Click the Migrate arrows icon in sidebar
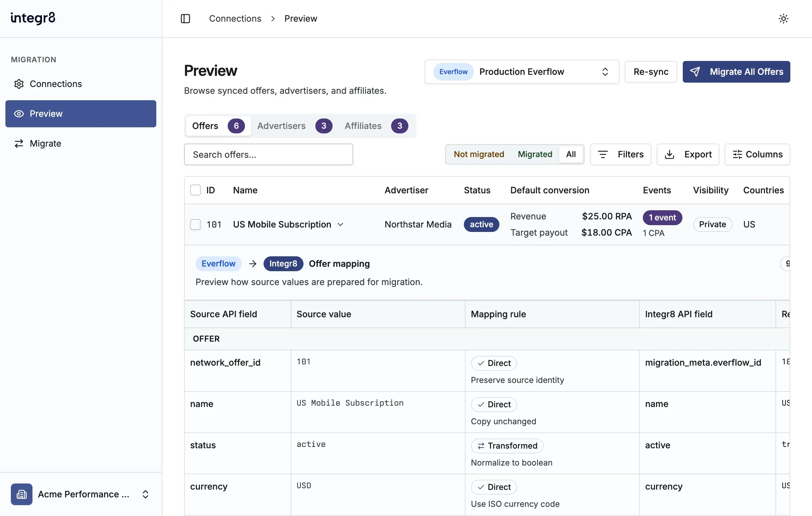Image resolution: width=812 pixels, height=516 pixels. tap(19, 144)
